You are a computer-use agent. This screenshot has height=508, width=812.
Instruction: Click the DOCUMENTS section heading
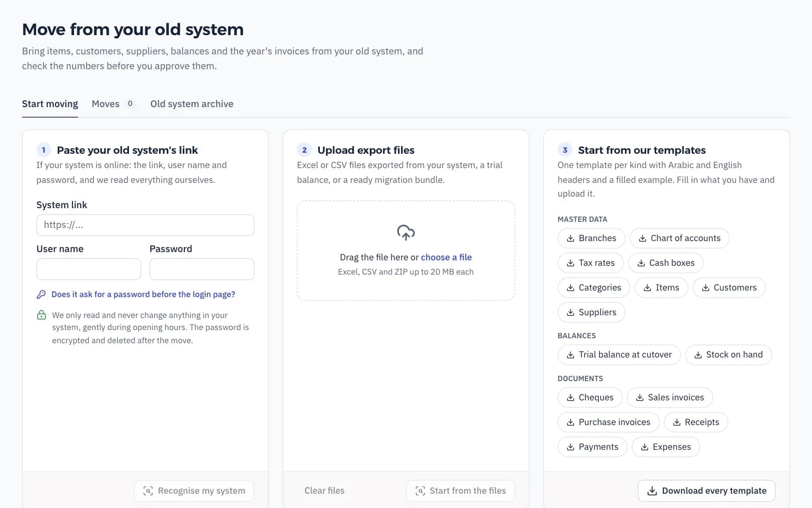(x=580, y=378)
